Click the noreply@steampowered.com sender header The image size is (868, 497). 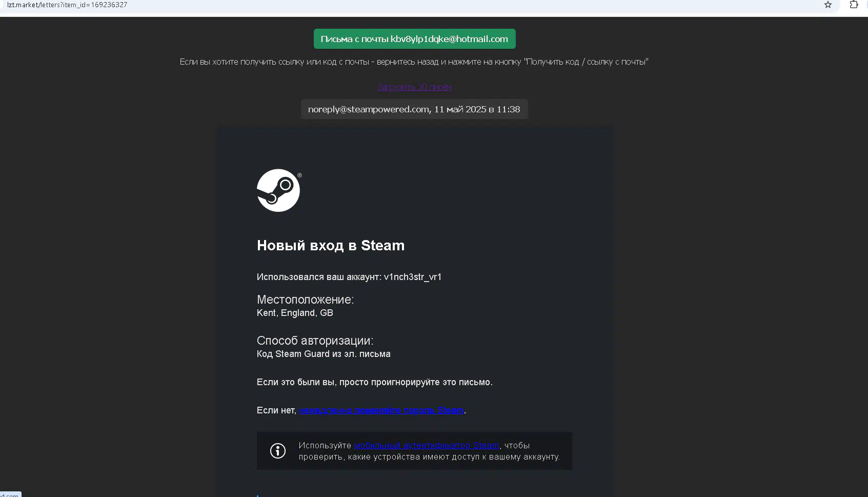[x=414, y=109]
